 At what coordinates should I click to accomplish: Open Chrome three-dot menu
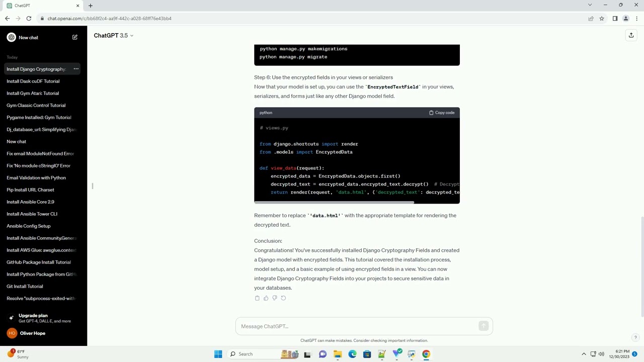pyautogui.click(x=637, y=19)
